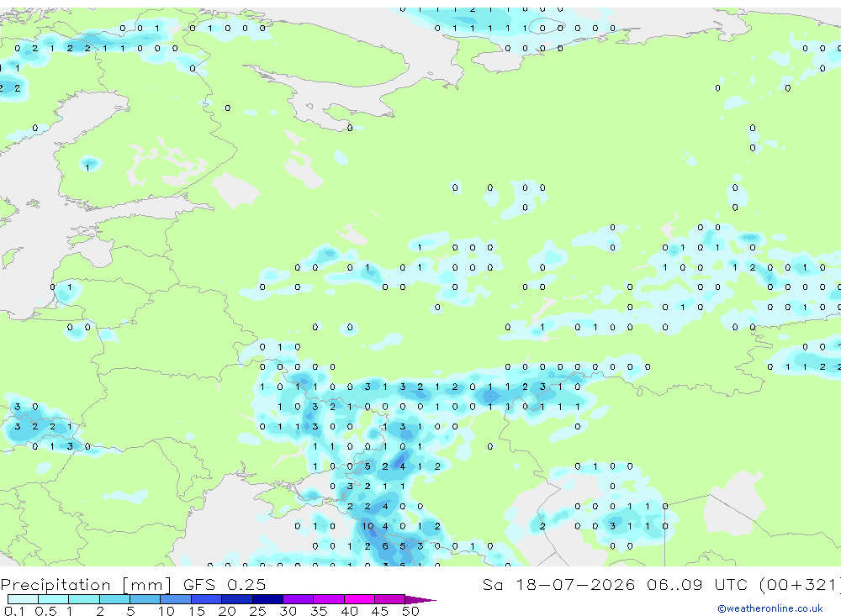Click the 0.5–1 mm legend color swatch

click(x=54, y=599)
